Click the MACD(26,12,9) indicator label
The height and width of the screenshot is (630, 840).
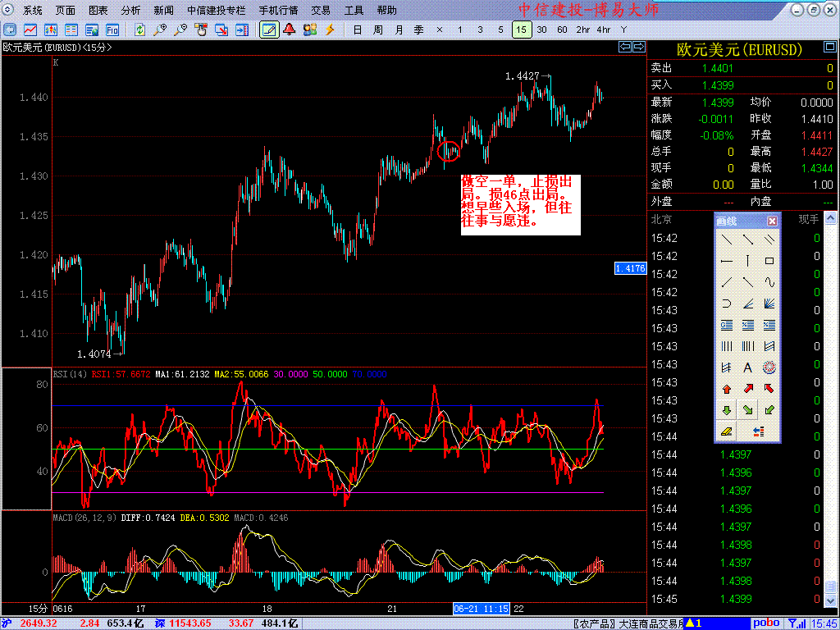coord(84,518)
